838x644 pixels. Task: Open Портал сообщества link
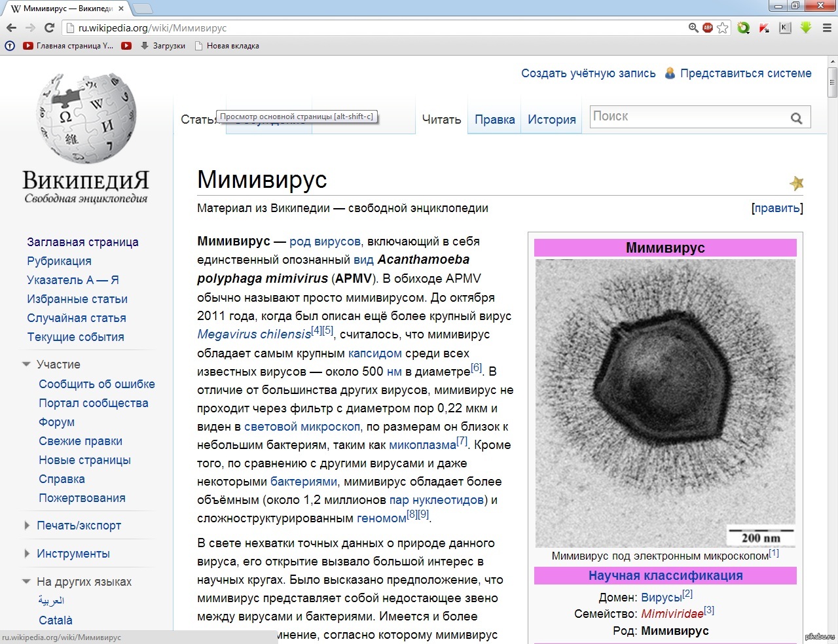94,403
